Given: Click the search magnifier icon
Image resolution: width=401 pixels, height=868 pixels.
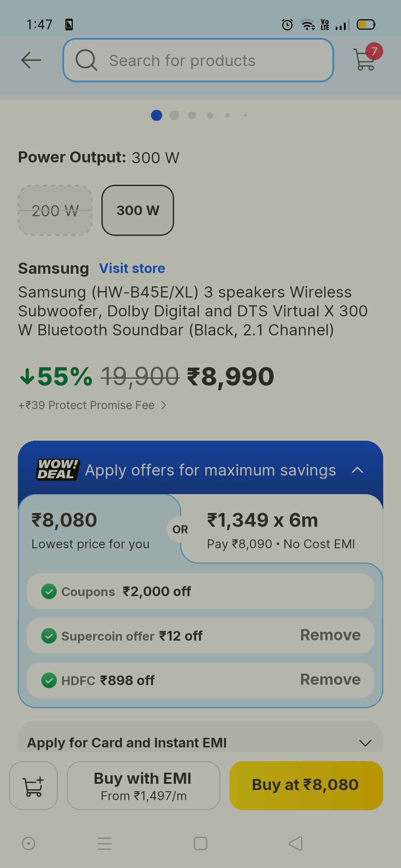Looking at the screenshot, I should tap(86, 60).
